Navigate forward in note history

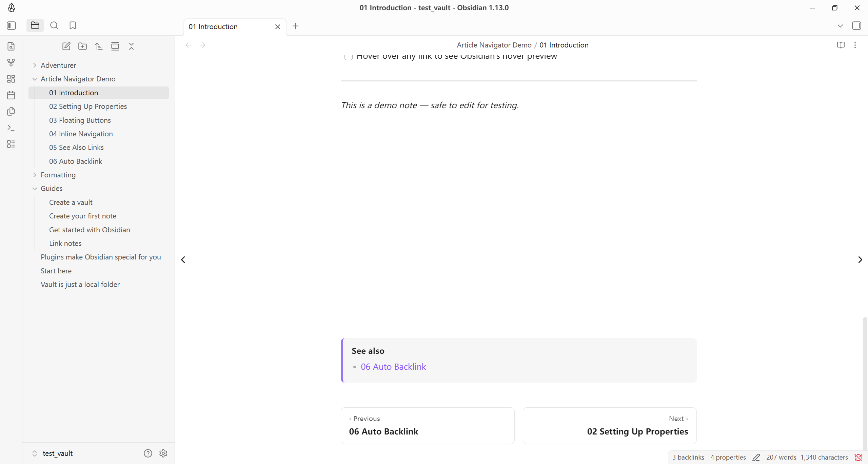(202, 45)
